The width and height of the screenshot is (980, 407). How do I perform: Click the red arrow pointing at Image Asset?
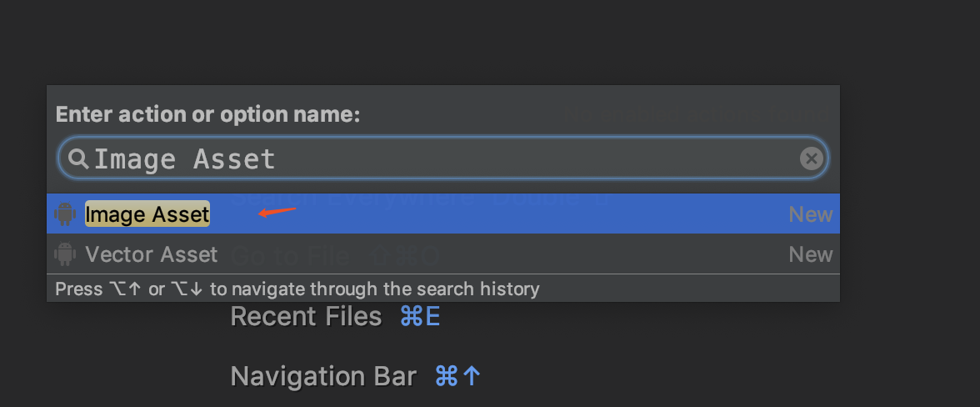(x=277, y=212)
